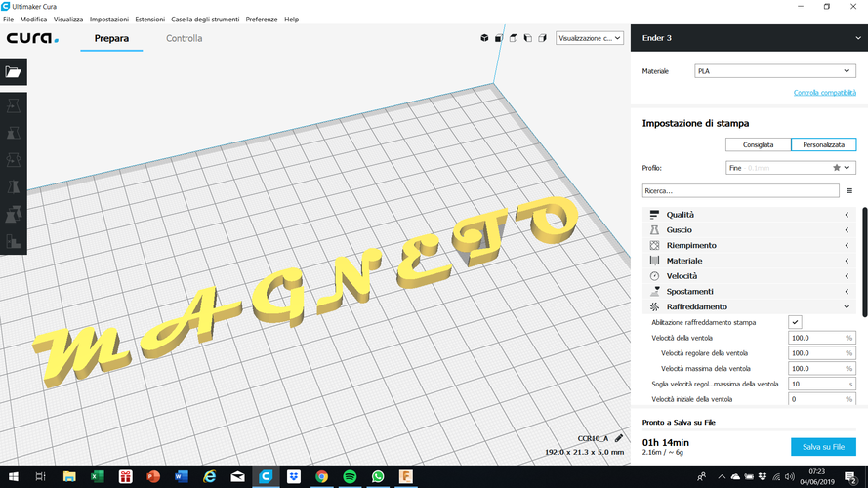Open WhatsApp from the taskbar
The height and width of the screenshot is (488, 868).
click(x=378, y=476)
